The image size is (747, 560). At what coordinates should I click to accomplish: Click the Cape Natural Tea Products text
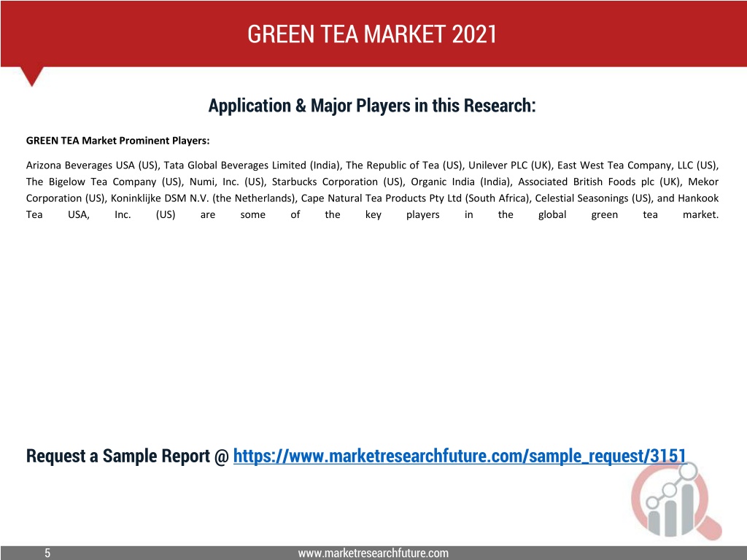362,198
